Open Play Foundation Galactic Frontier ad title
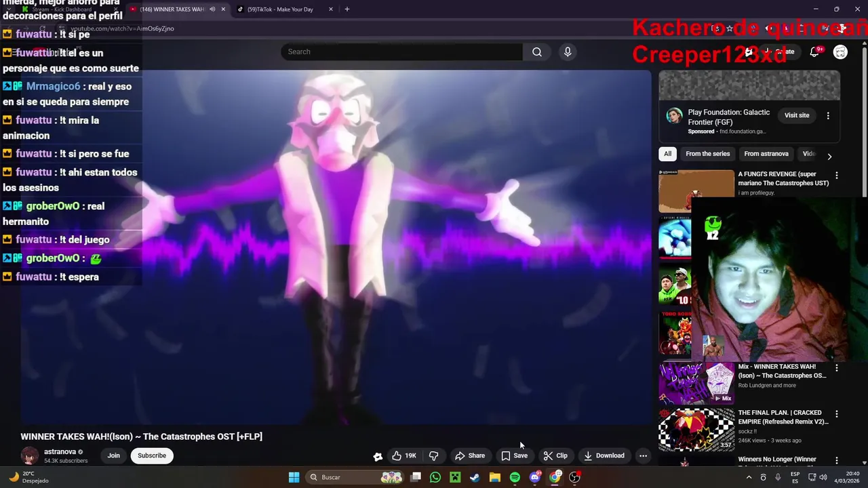868x488 pixels. point(729,117)
